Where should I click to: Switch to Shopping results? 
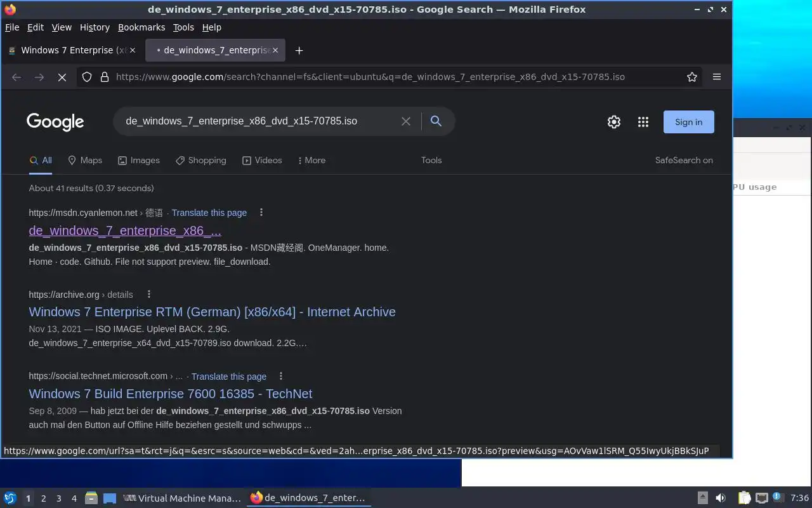tap(201, 161)
